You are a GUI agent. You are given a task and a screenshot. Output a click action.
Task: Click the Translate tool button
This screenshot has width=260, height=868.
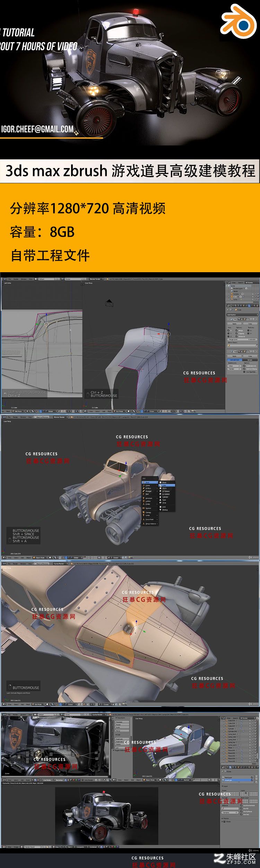(122, 722)
